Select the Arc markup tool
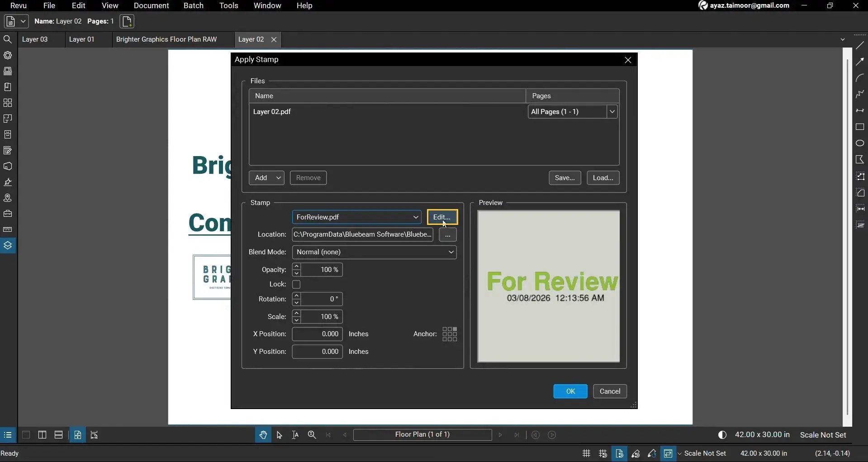Viewport: 868px width, 462px height. click(x=860, y=78)
